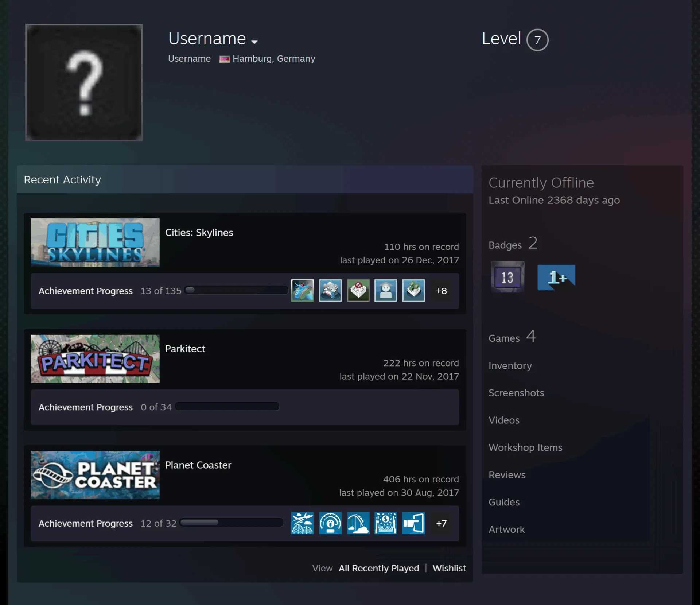
Task: Click Cities: Skylines achievement progress bar
Action: coord(237,290)
